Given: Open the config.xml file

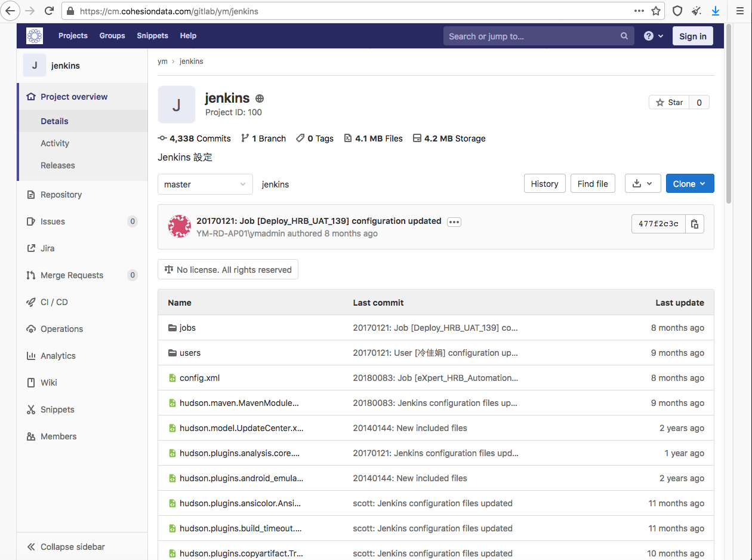Looking at the screenshot, I should [x=199, y=378].
